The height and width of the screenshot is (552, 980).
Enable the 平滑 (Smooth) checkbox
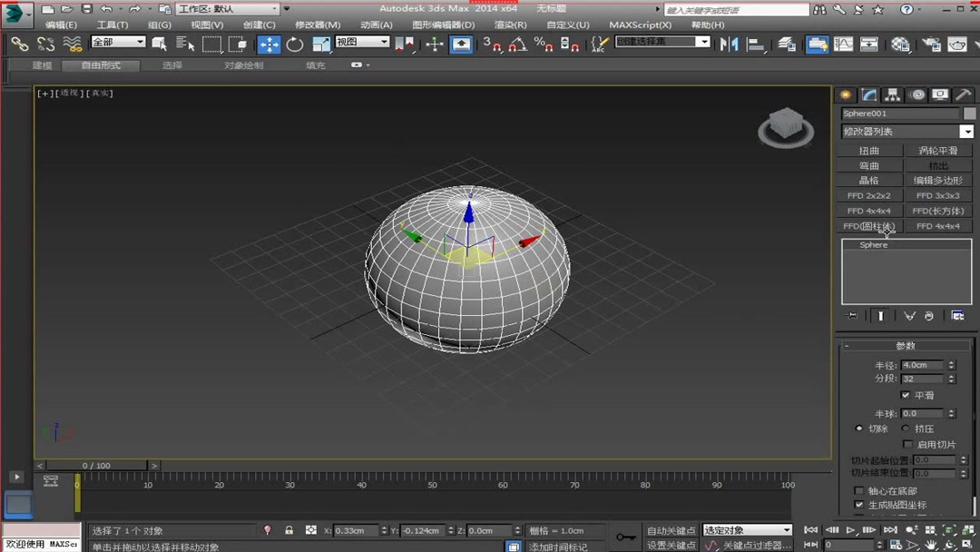click(x=906, y=396)
